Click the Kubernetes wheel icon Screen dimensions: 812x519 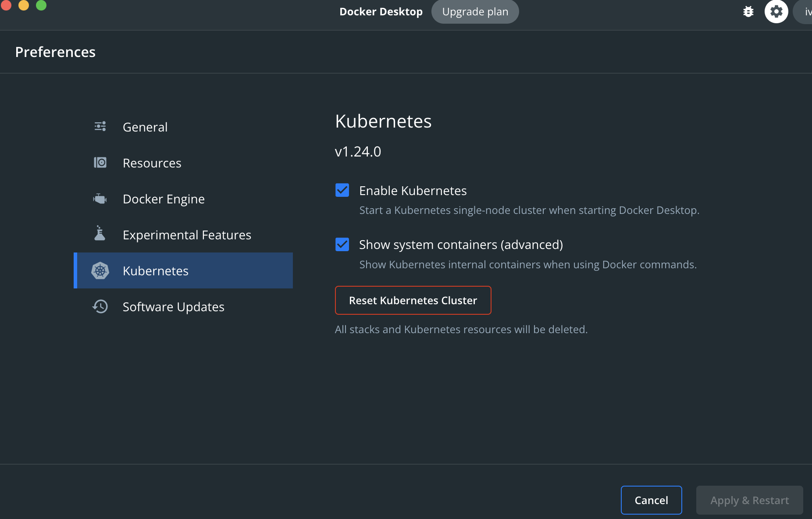pos(100,271)
